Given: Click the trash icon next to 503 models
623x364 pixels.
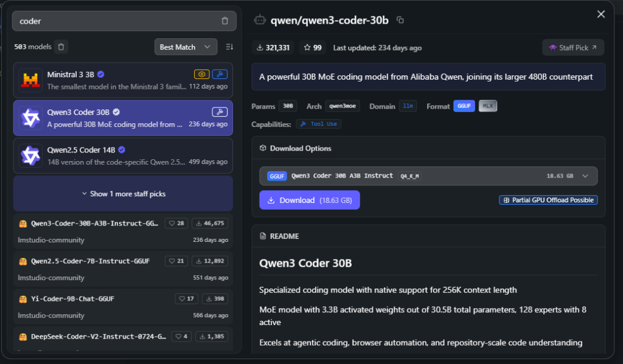Looking at the screenshot, I should pos(61,47).
